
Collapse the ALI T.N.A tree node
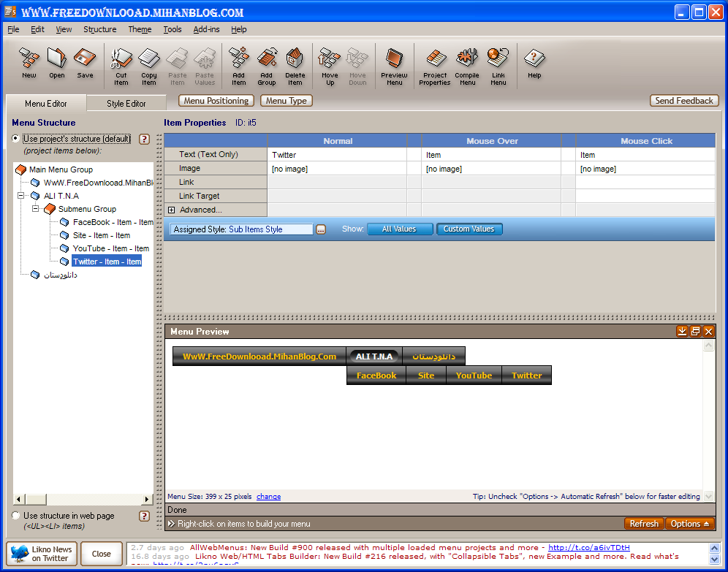(20, 195)
